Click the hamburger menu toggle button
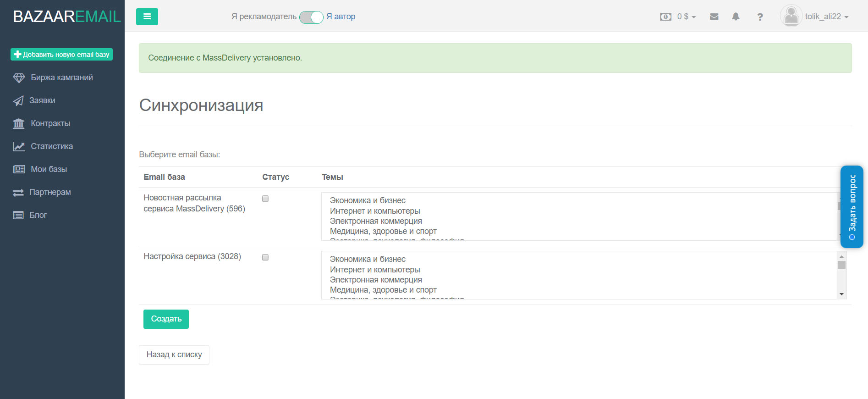 [147, 17]
